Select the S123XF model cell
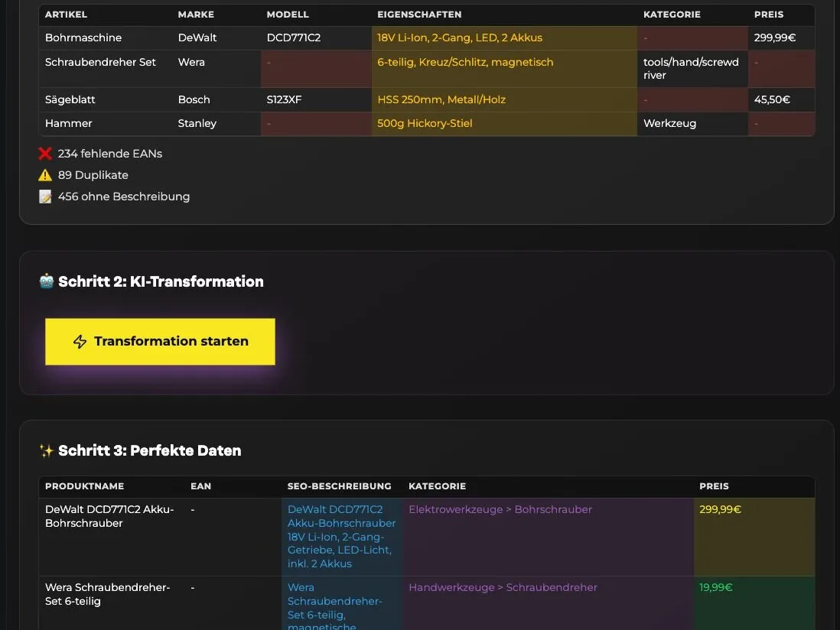Image resolution: width=840 pixels, height=630 pixels. click(284, 99)
